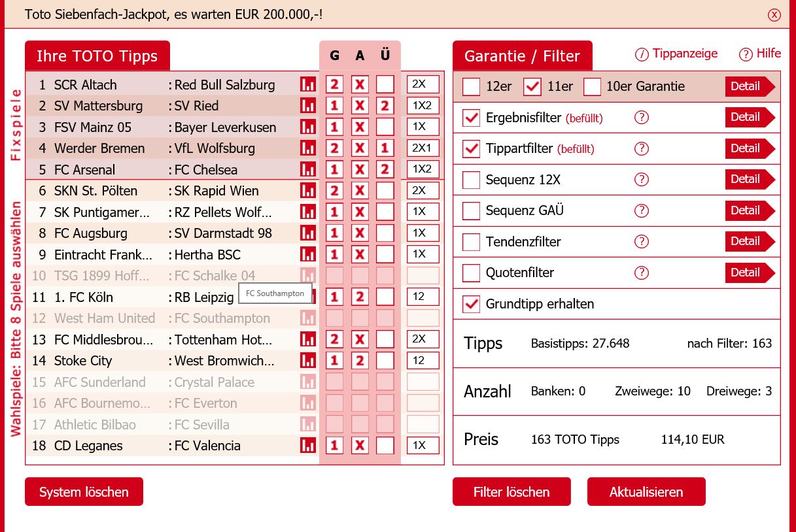This screenshot has height=532, width=796.
Task: Open Detail for Quotenfilter
Action: 750,273
